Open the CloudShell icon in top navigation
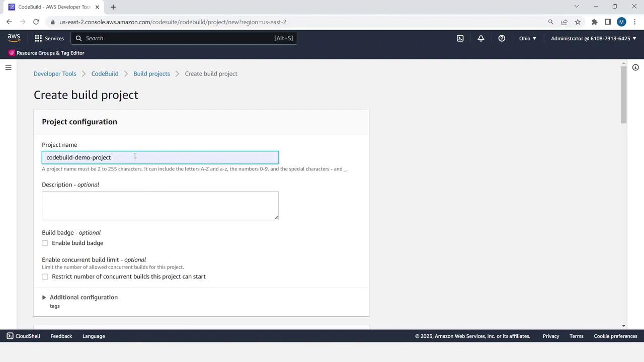Image resolution: width=644 pixels, height=362 pixels. pos(460,38)
